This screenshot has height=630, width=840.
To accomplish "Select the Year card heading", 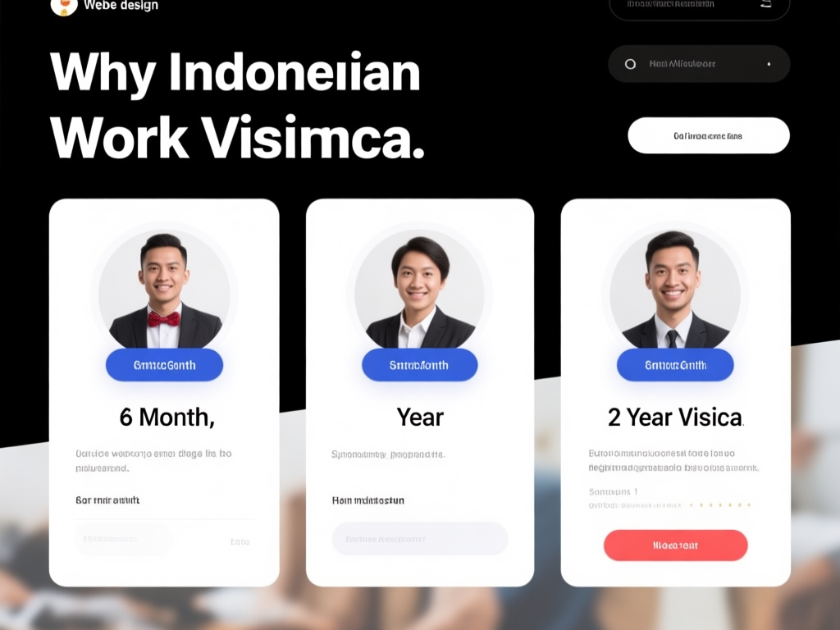I will (420, 418).
